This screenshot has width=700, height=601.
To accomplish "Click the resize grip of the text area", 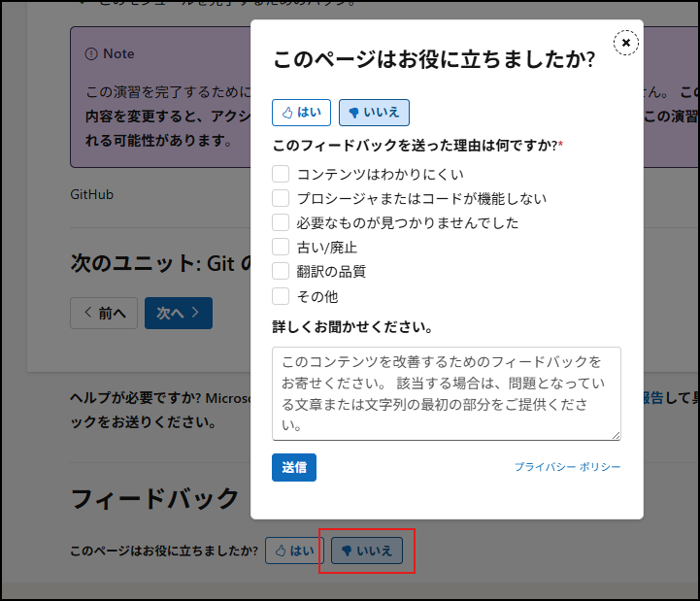I will click(616, 435).
